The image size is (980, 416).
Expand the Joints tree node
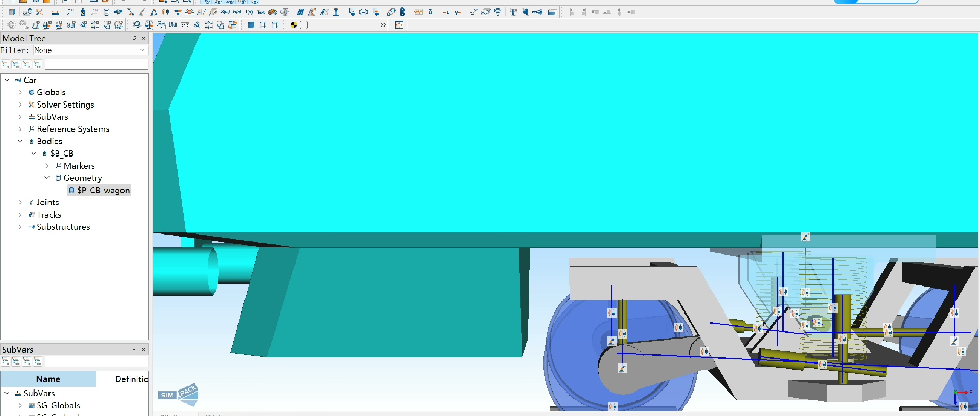point(20,202)
